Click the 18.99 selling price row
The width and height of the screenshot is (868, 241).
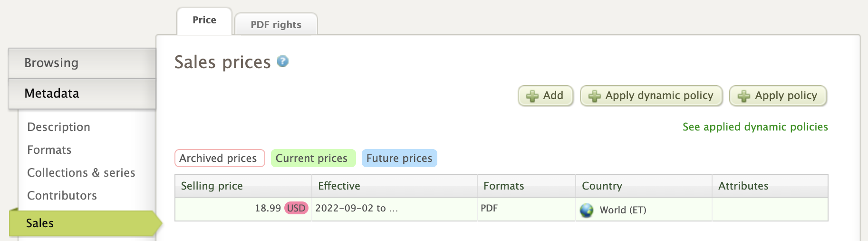coord(268,208)
